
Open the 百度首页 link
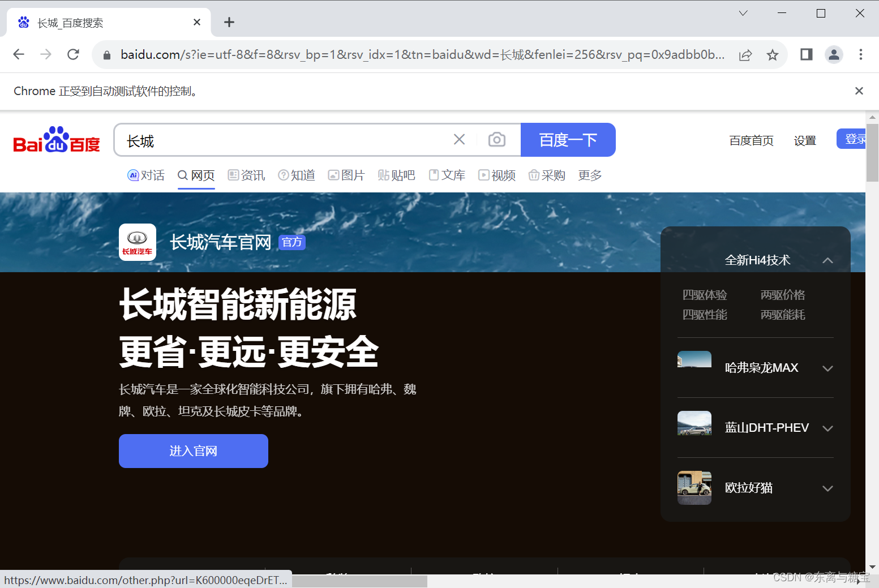pyautogui.click(x=751, y=140)
